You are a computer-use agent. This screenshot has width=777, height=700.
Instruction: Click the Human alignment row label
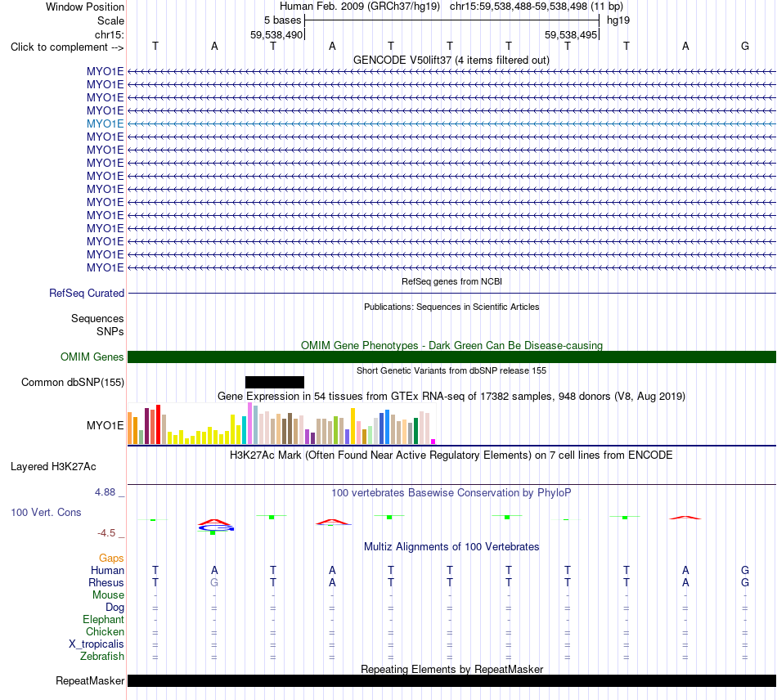107,571
